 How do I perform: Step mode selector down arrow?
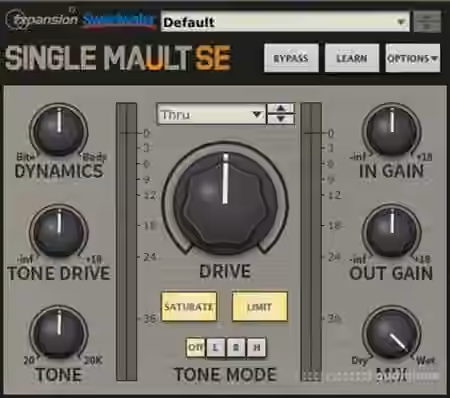coord(281,119)
